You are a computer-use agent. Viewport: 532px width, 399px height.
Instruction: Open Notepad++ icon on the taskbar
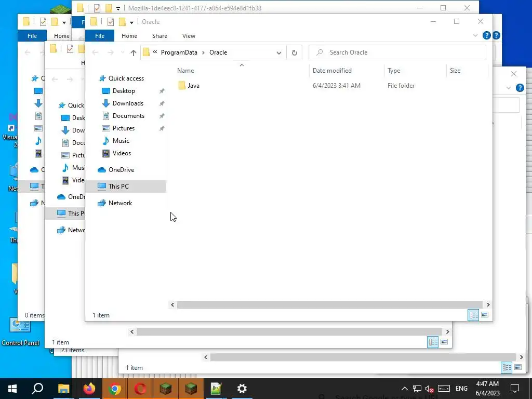click(216, 389)
